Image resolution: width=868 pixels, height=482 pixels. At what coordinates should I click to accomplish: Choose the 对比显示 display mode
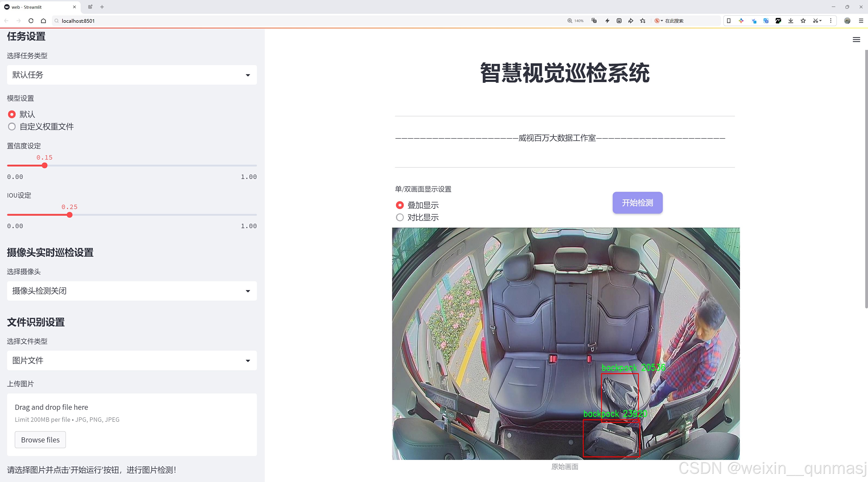[x=400, y=217]
